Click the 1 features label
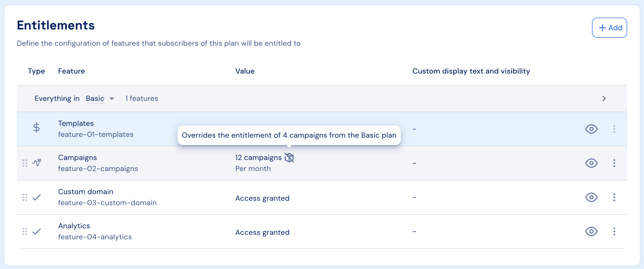The height and width of the screenshot is (269, 644). pos(142,99)
